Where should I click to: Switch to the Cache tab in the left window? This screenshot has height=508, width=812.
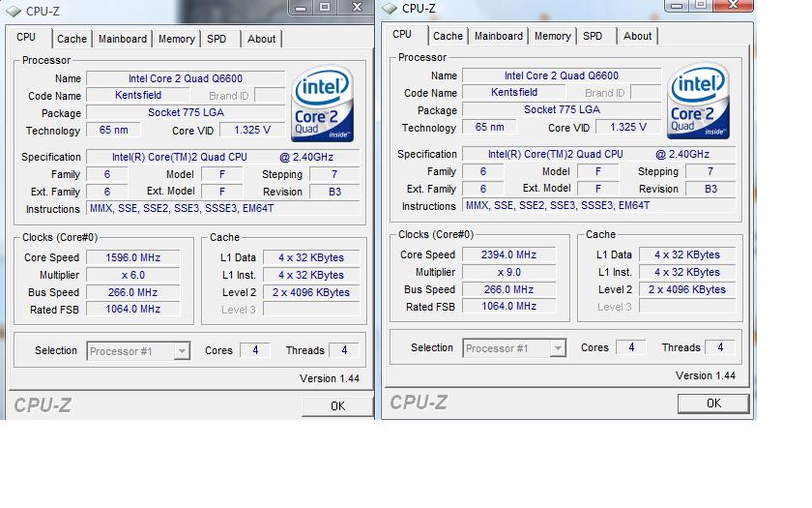72,39
